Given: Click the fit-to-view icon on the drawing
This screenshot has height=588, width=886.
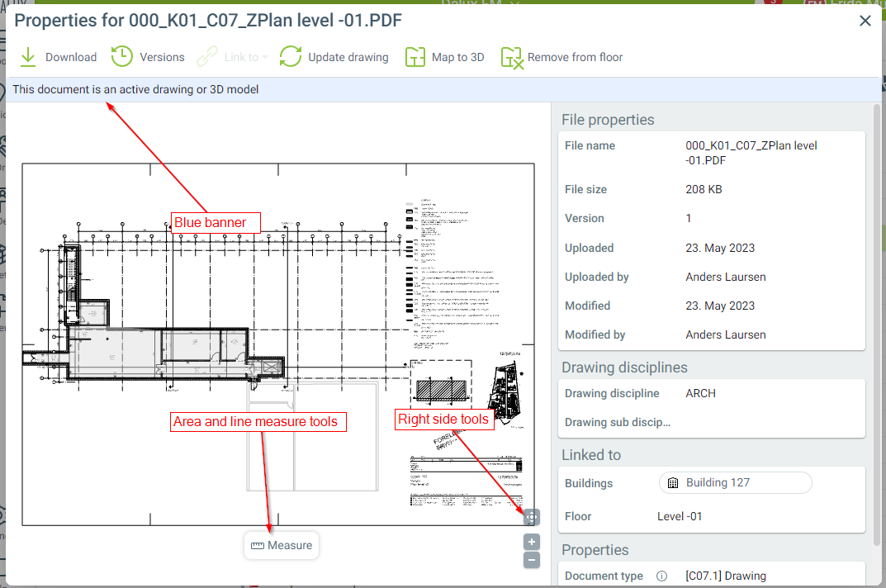Looking at the screenshot, I should [x=532, y=517].
